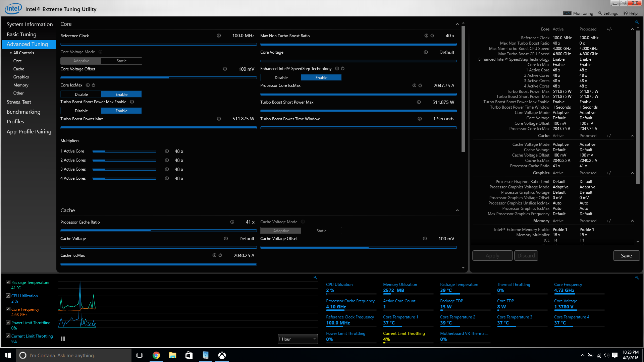This screenshot has width=644, height=362.
Task: Open Google Chrome from the taskbar
Action: 156,355
